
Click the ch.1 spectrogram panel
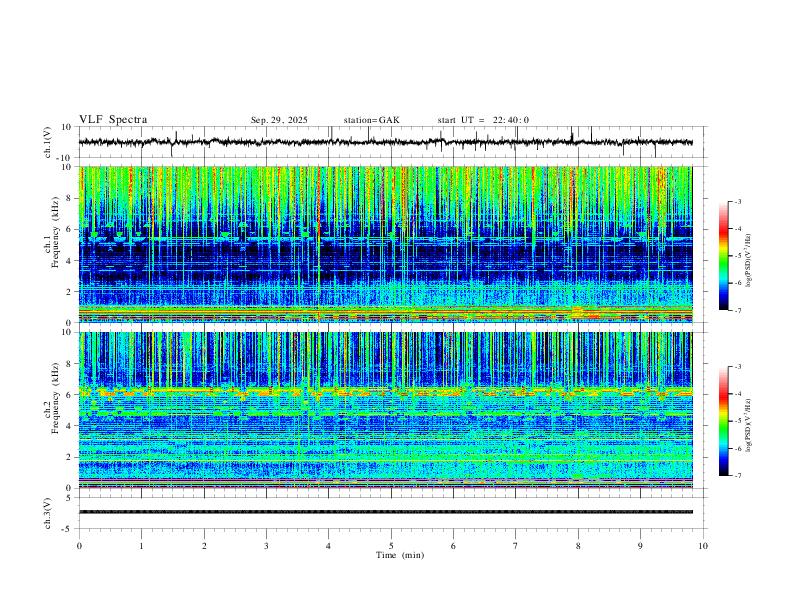[x=385, y=244]
